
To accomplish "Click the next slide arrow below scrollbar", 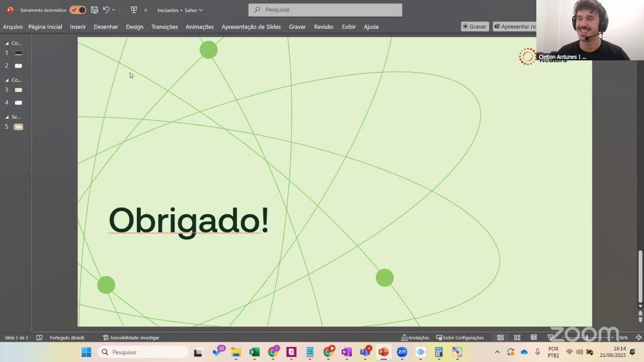I will point(640,320).
